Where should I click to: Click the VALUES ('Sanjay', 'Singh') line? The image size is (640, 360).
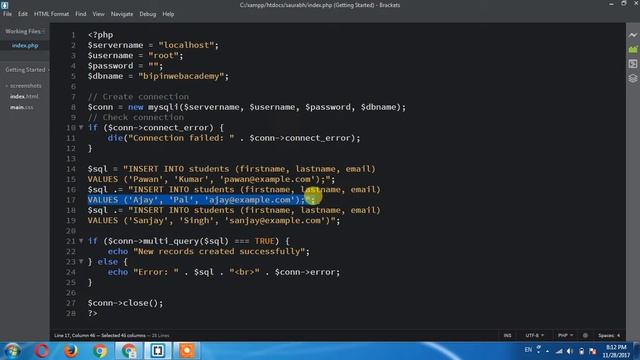(213, 220)
